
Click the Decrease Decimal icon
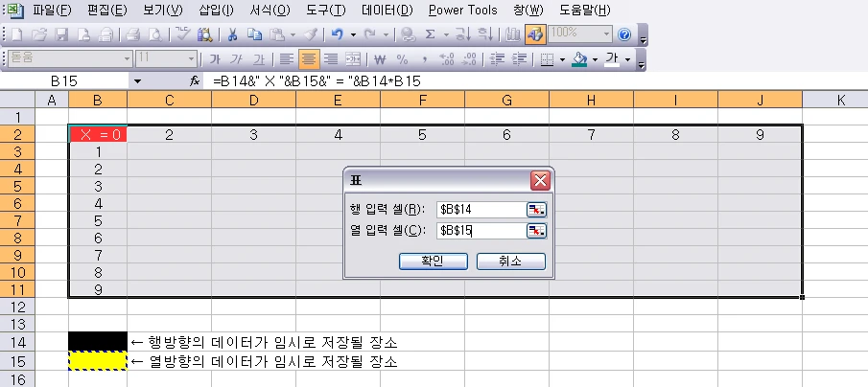(469, 59)
